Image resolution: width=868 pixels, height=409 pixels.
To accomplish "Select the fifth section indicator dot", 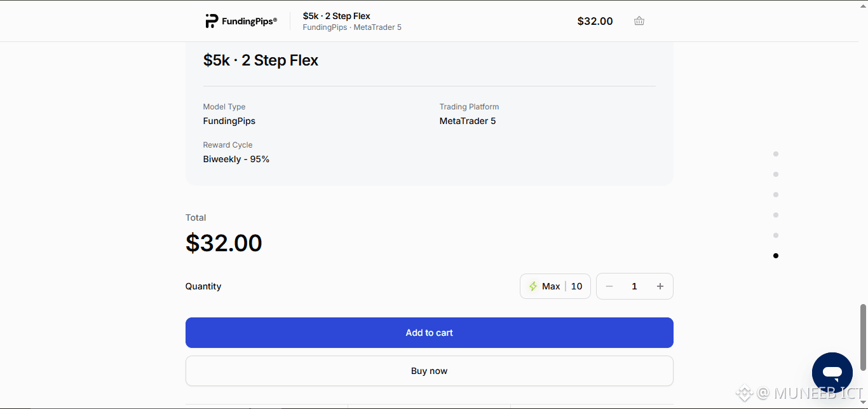I will coord(776,235).
